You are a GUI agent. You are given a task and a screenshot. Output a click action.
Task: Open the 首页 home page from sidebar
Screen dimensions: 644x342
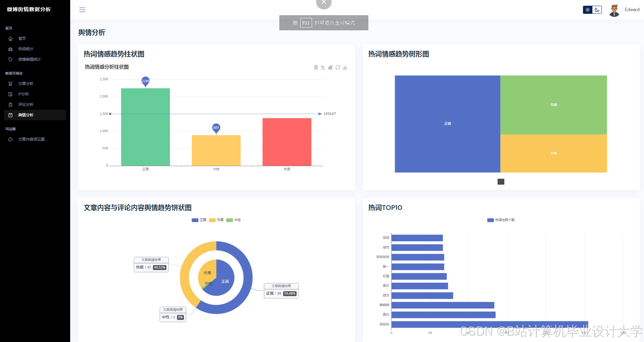pos(22,38)
